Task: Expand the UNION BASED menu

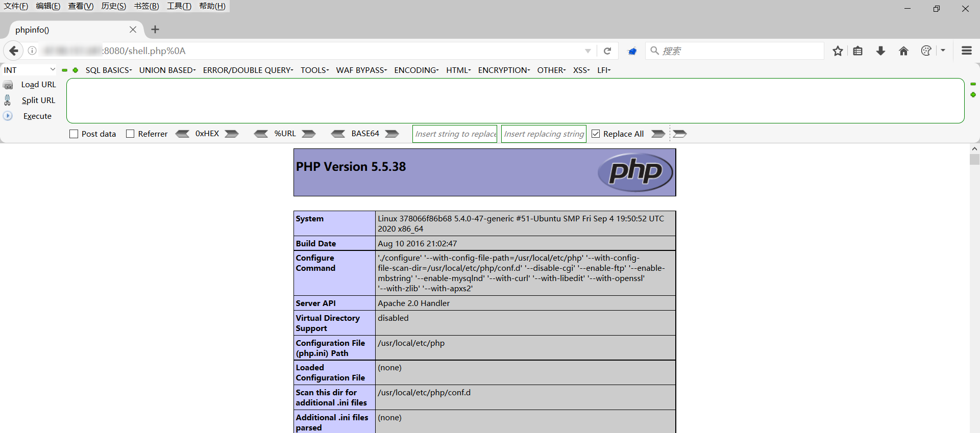Action: click(167, 70)
